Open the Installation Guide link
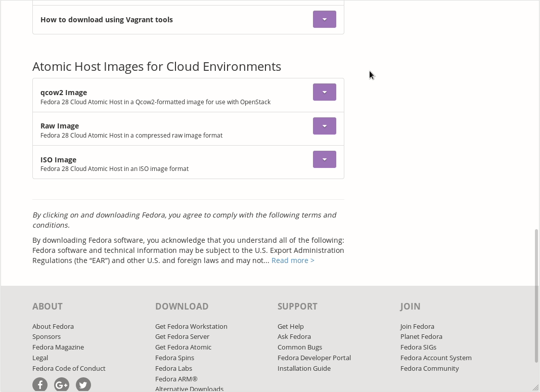 tap(304, 368)
